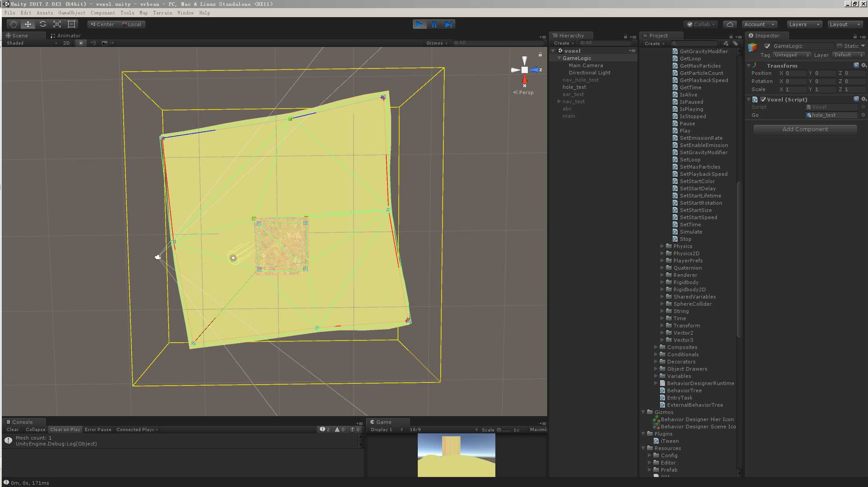Screen dimensions: 868x487
Task: Open the cloud Services button
Action: click(729, 24)
